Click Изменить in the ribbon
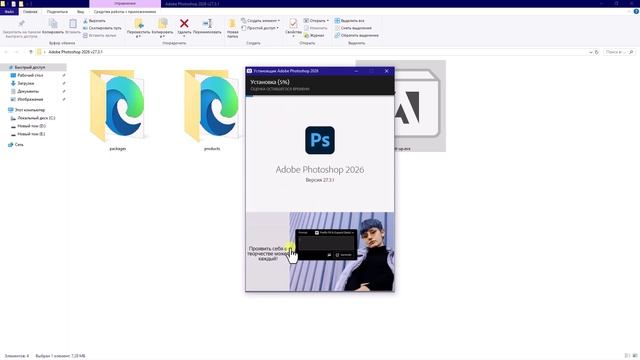The height and width of the screenshot is (360, 640). coord(316,28)
